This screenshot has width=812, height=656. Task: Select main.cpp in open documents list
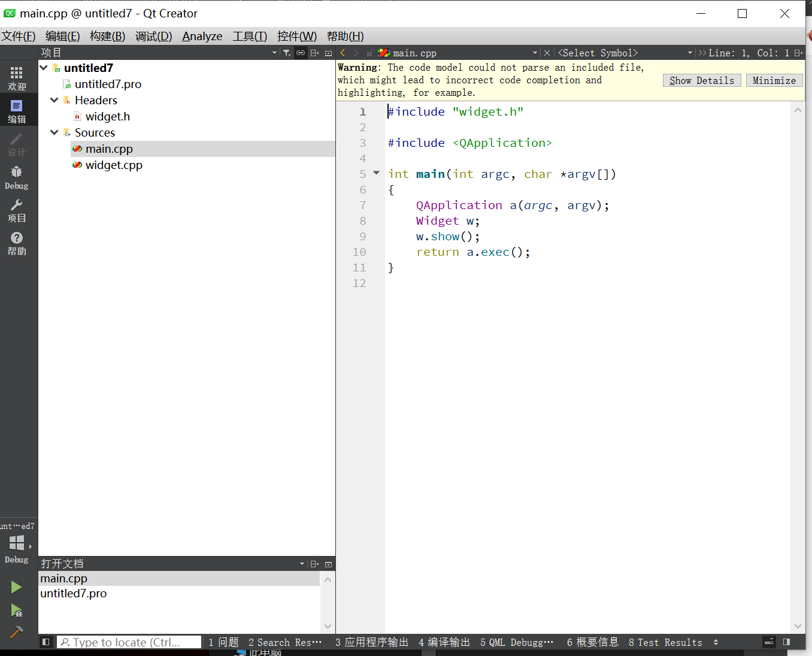(x=179, y=578)
